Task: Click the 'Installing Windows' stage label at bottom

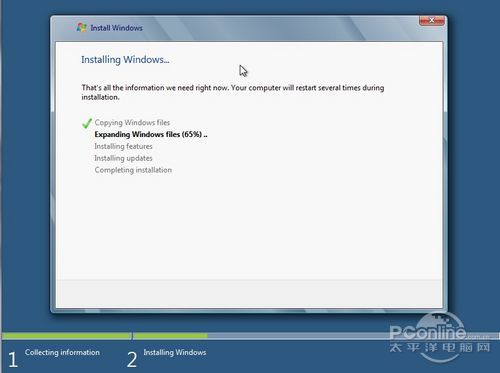Action: point(175,352)
